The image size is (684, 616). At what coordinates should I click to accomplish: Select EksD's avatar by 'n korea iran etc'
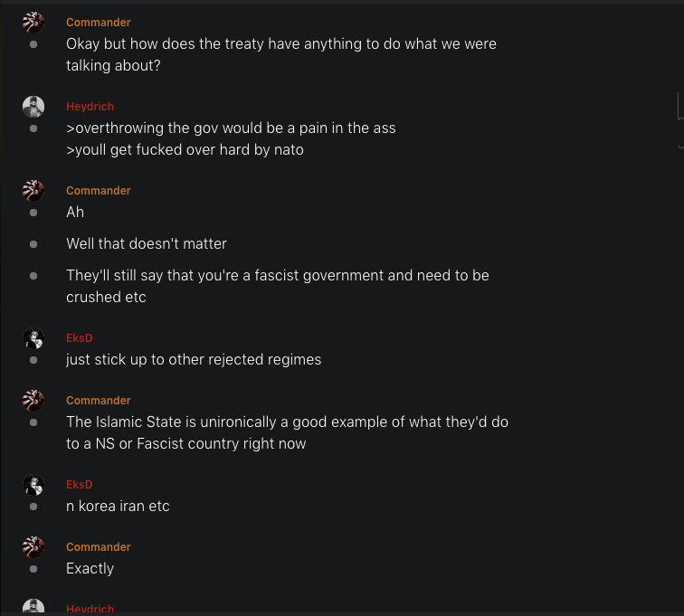33,485
